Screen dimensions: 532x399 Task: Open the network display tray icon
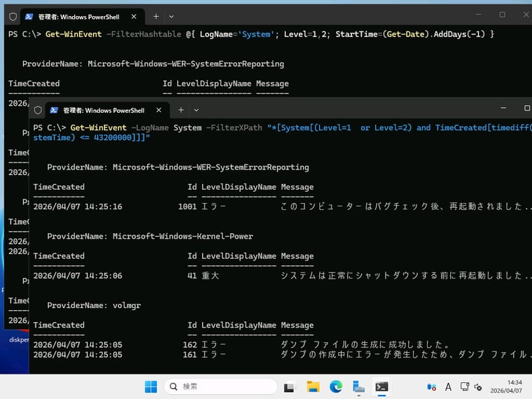465,387
